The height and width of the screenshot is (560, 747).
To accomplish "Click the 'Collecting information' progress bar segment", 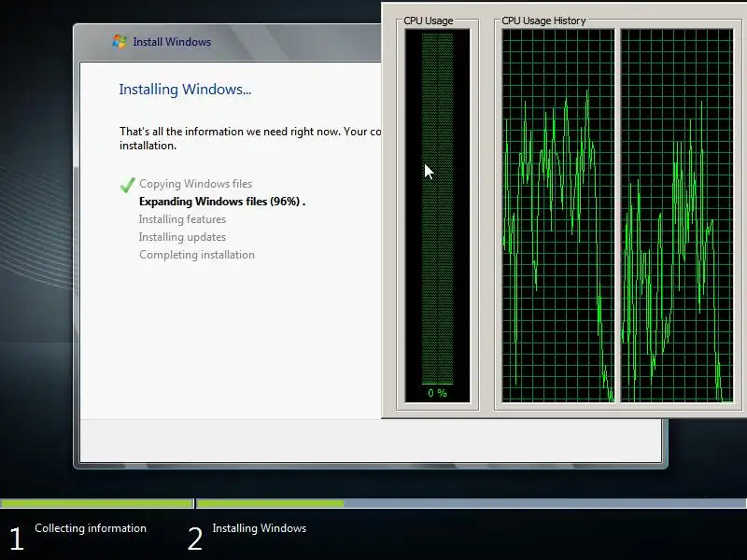I will 97,503.
